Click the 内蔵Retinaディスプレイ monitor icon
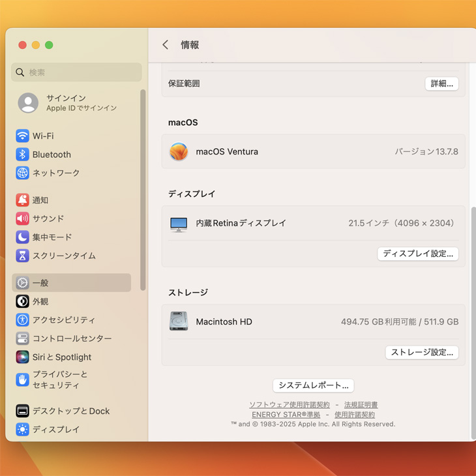The image size is (476, 476). coord(179,225)
